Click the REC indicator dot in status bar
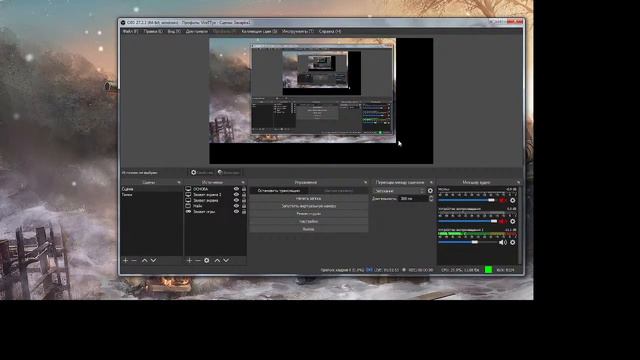Screen dimensions: 640x360 pos(404,270)
